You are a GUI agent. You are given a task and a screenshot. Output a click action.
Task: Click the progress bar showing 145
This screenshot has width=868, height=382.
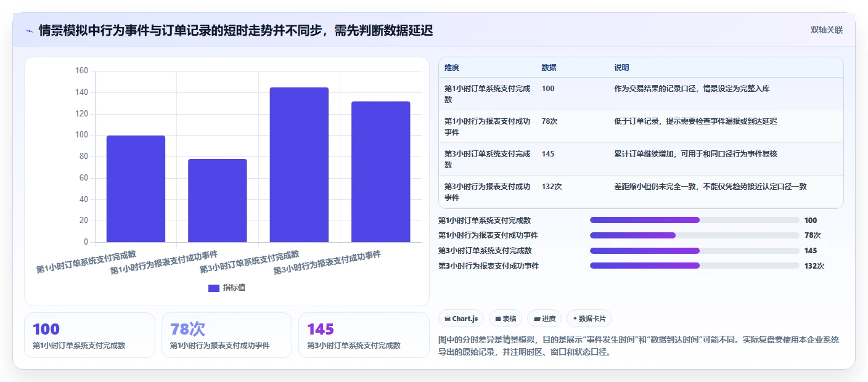pos(695,251)
